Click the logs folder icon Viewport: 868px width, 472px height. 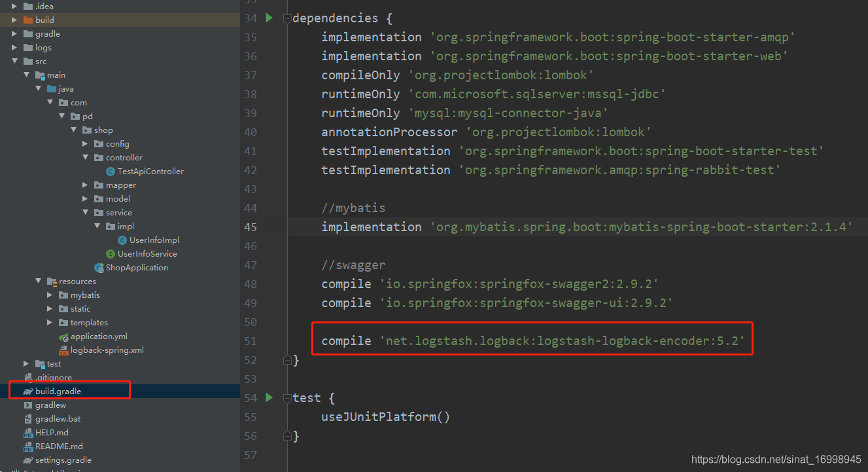click(x=28, y=47)
